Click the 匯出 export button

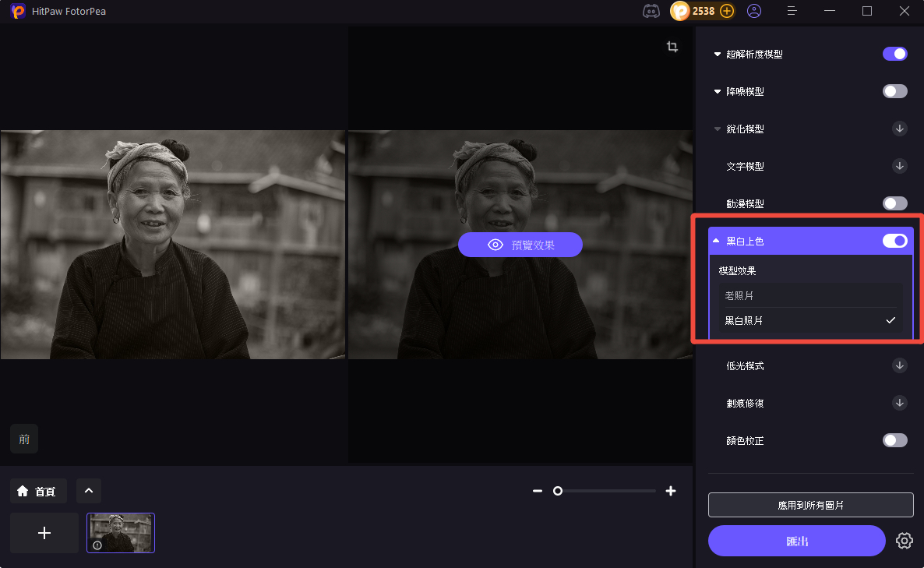[x=796, y=541]
